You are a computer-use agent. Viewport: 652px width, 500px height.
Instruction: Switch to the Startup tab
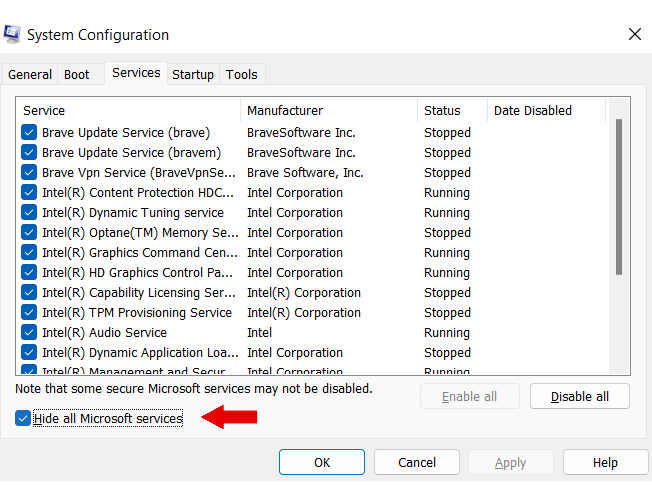(x=192, y=75)
